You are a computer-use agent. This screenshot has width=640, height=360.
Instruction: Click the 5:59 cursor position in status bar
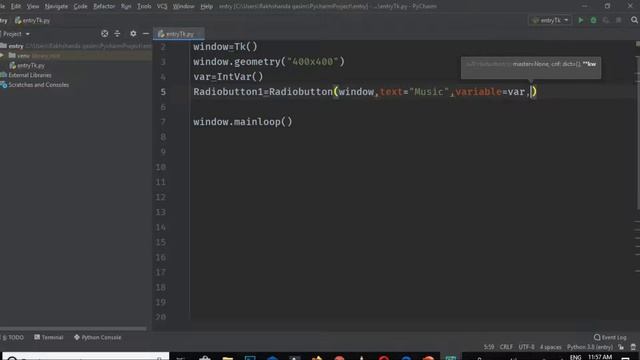coord(489,347)
